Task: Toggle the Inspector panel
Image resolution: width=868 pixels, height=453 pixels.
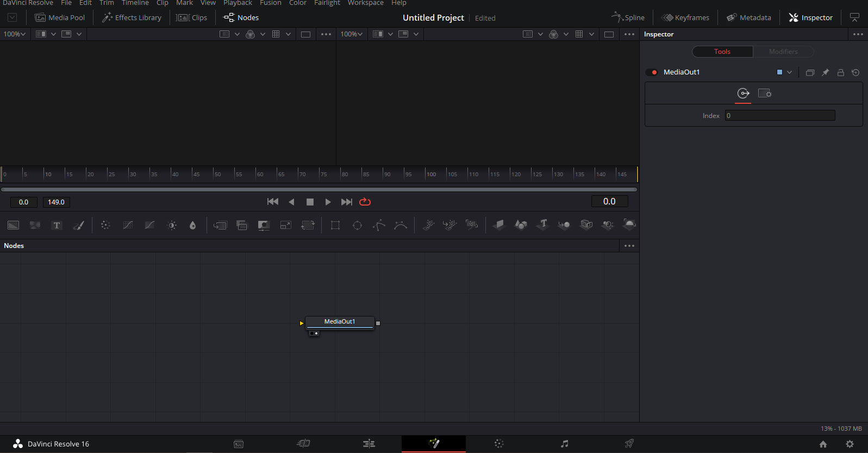Action: (810, 17)
